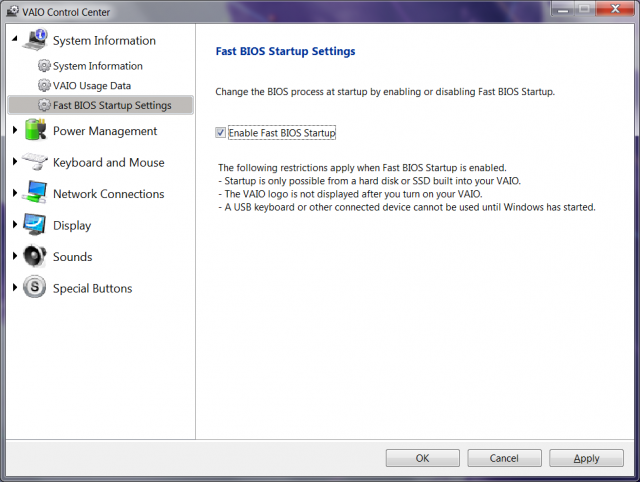Viewport: 640px width, 482px height.
Task: Expand the Display section arrow
Action: [x=15, y=224]
